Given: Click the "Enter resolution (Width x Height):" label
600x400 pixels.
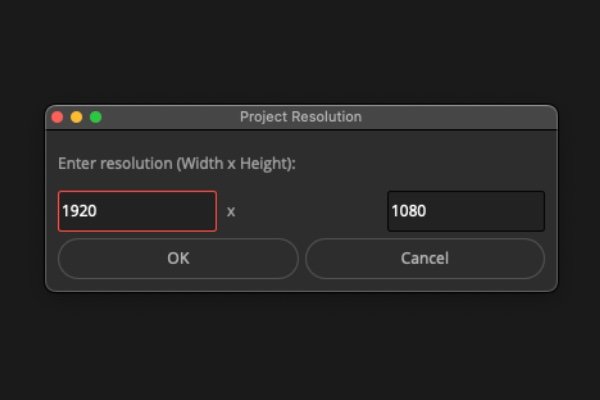Looking at the screenshot, I should [x=176, y=163].
